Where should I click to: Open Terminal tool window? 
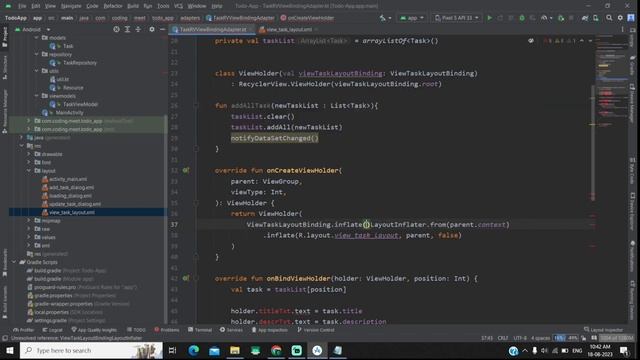pos(200,330)
